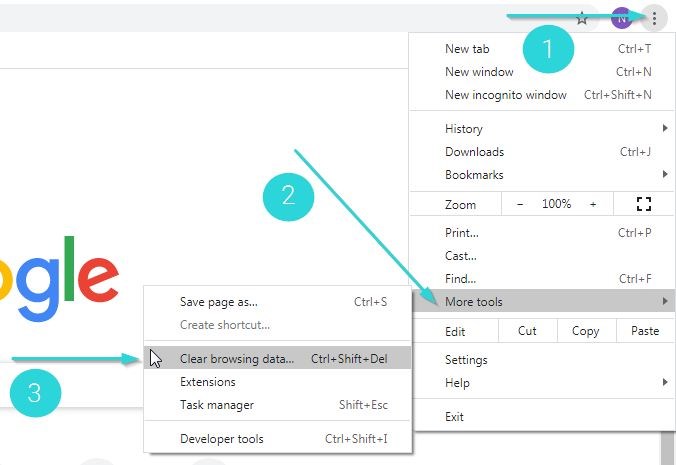676x465 pixels.
Task: Click the Paste button in Edit row
Action: [645, 331]
